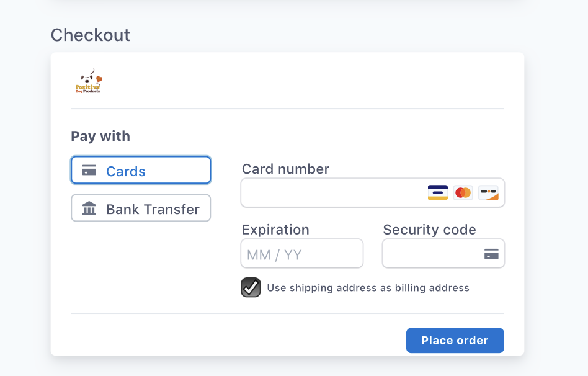
Task: Click the Positive Dog Products logo
Action: point(87,81)
